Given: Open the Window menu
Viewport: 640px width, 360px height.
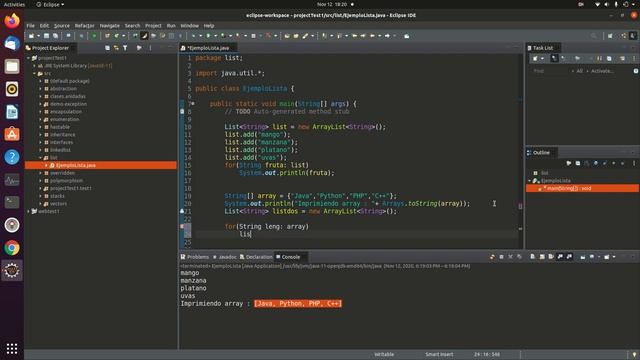Looking at the screenshot, I should (189, 25).
